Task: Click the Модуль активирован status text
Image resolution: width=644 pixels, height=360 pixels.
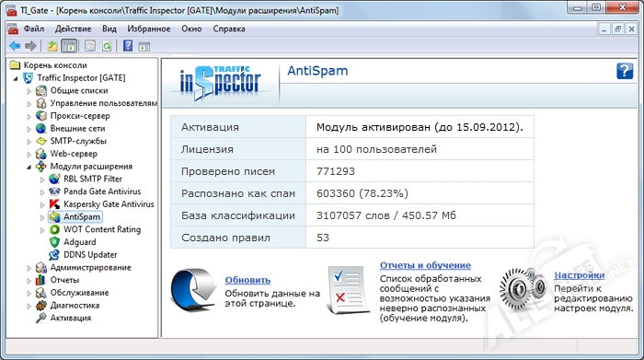Action: tap(420, 127)
